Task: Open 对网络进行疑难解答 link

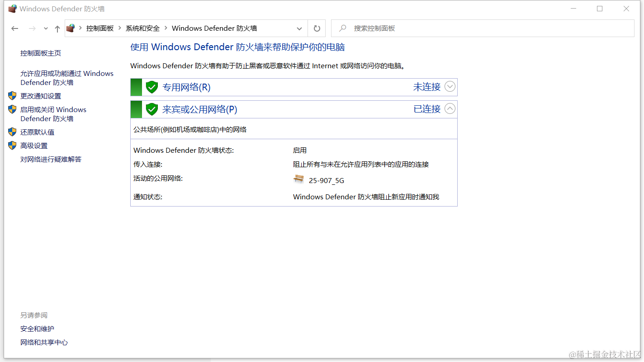Action: (51, 159)
